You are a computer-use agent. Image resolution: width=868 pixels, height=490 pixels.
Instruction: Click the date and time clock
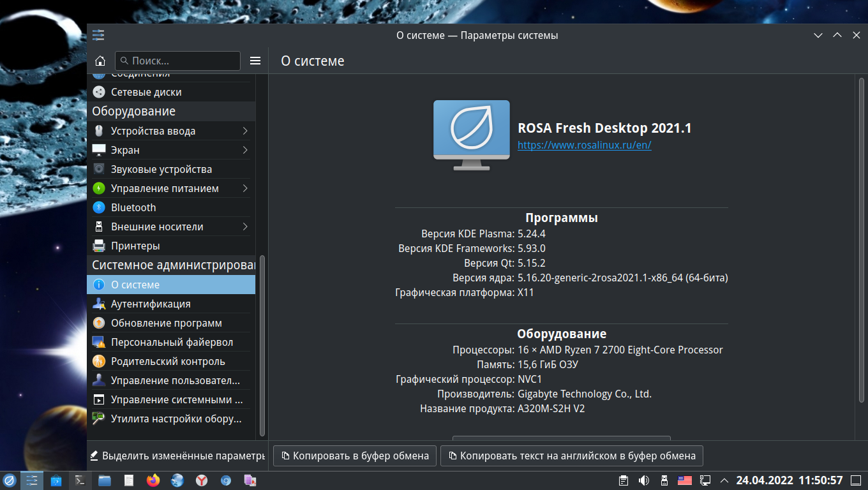(789, 480)
